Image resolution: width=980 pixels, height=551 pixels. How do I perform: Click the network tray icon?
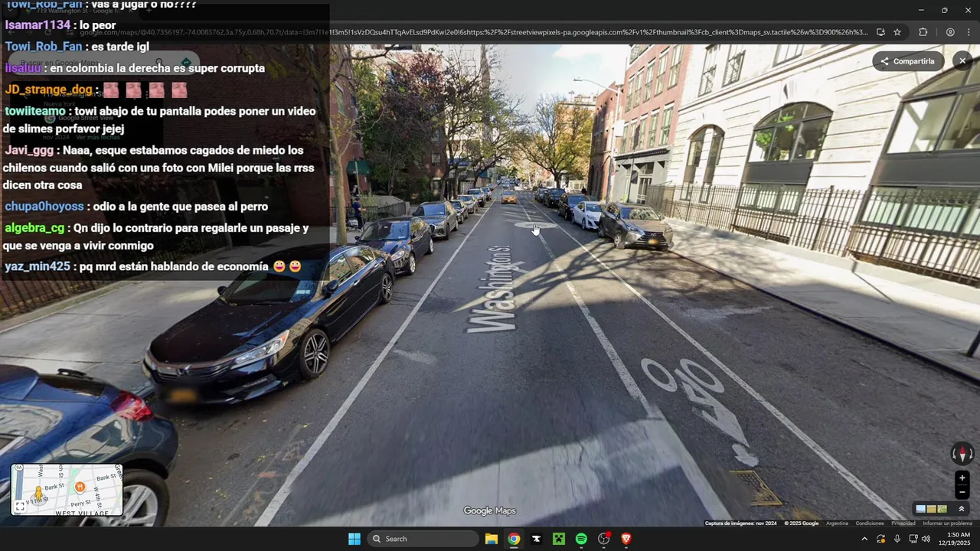(x=913, y=539)
